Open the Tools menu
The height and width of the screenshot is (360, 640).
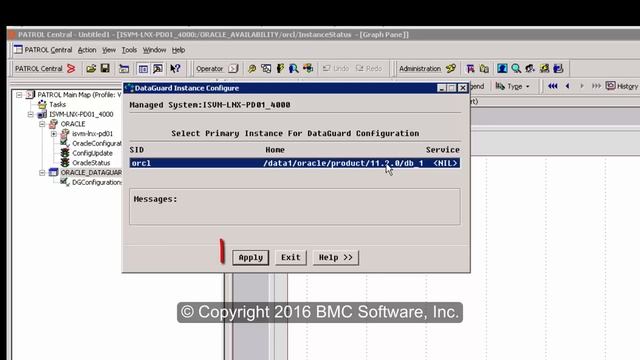[x=129, y=50]
